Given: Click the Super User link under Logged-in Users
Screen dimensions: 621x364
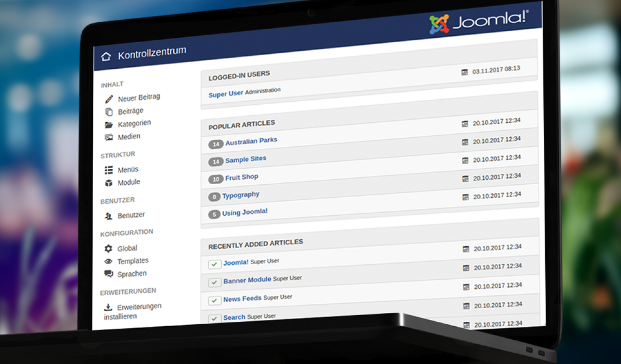Looking at the screenshot, I should 226,94.
